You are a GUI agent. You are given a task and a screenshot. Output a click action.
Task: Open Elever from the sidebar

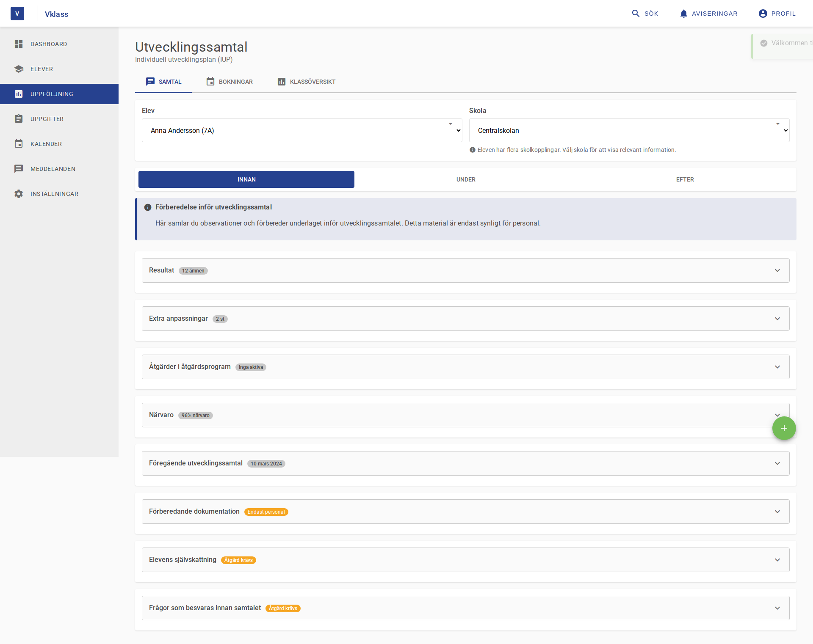pyautogui.click(x=19, y=69)
